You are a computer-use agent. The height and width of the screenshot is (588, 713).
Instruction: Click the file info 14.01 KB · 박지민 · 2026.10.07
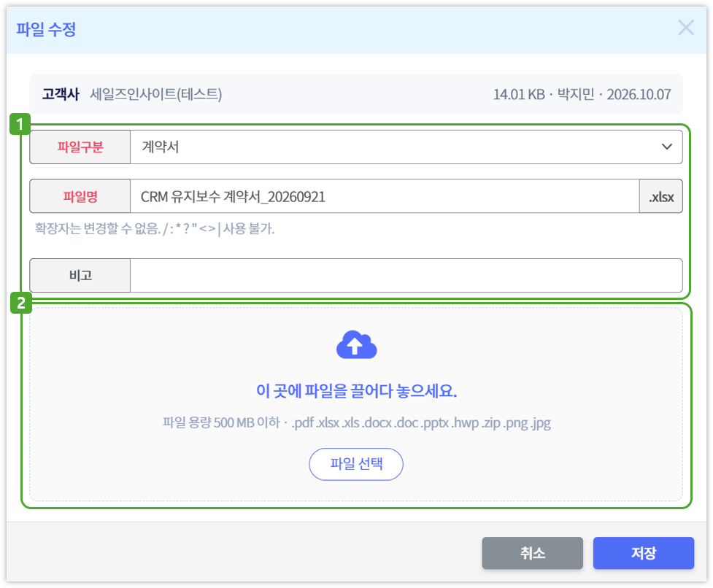click(582, 94)
